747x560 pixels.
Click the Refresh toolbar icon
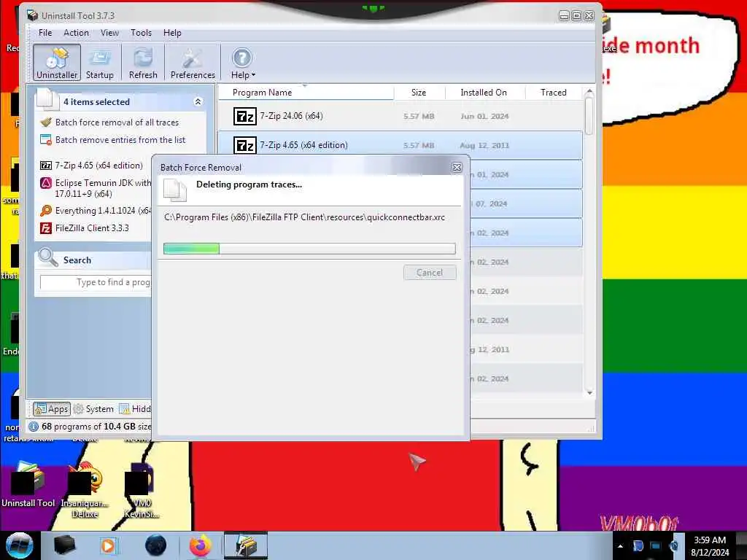[143, 63]
